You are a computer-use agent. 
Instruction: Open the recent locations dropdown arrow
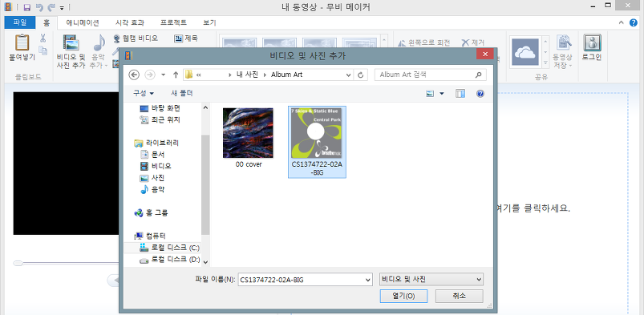[x=163, y=75]
